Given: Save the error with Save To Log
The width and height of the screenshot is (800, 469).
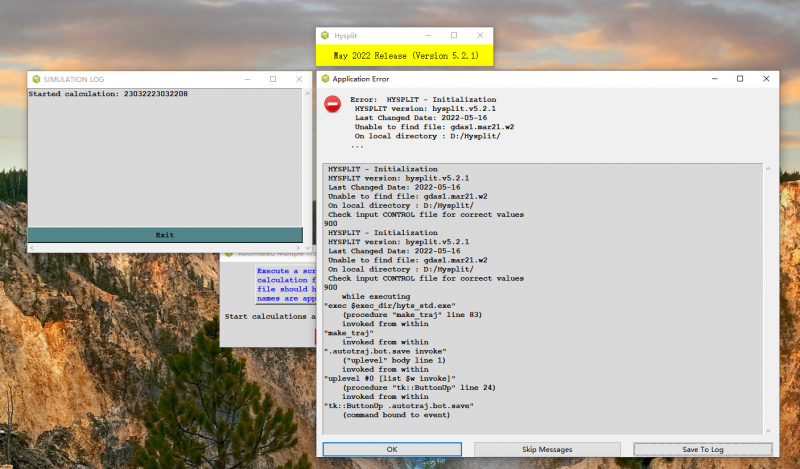Looking at the screenshot, I should pyautogui.click(x=703, y=450).
